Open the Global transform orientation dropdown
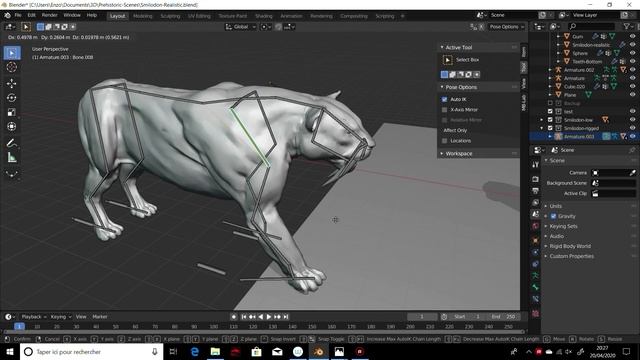Screen dimensions: 640x360 point(240,27)
